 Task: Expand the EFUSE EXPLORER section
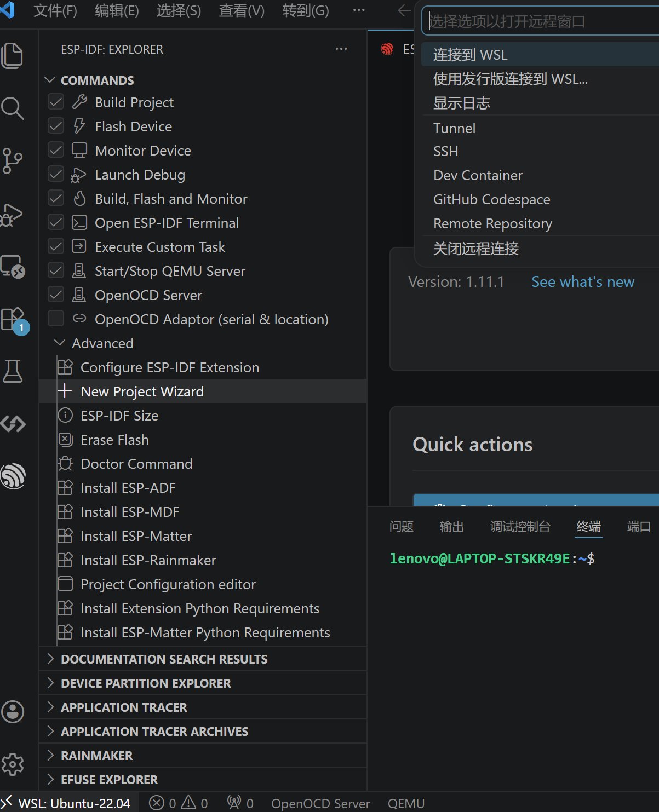[x=50, y=779]
